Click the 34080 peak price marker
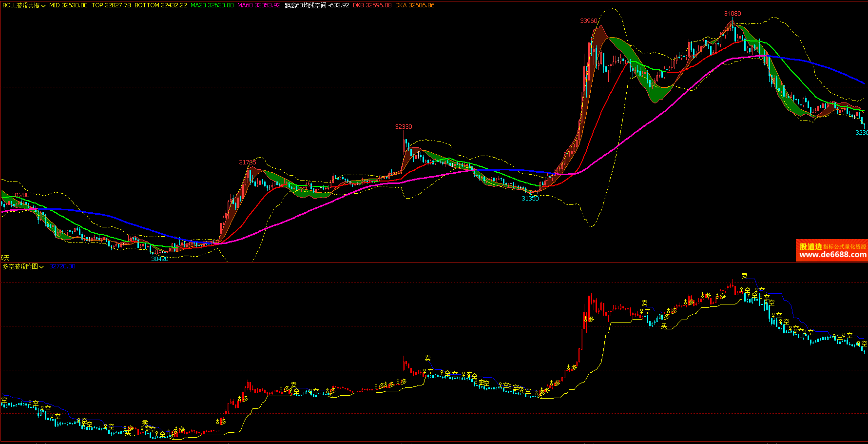 pos(732,14)
